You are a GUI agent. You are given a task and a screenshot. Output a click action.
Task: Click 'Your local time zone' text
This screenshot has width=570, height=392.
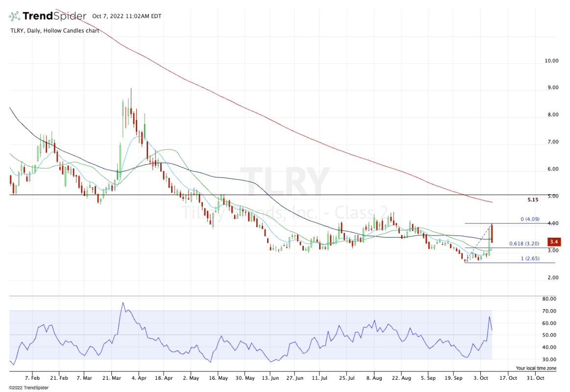(x=536, y=367)
